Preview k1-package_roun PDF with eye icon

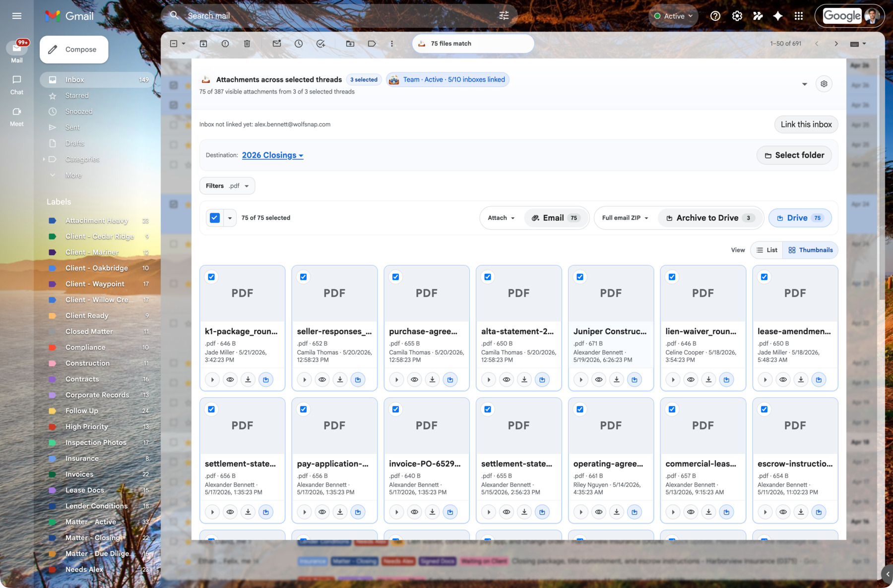click(230, 380)
